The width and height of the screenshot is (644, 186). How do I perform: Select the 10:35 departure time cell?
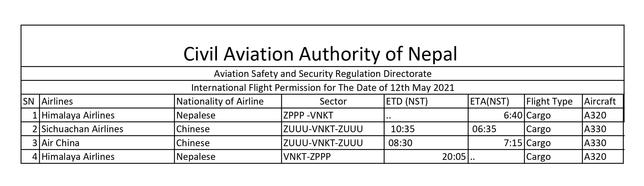click(402, 129)
